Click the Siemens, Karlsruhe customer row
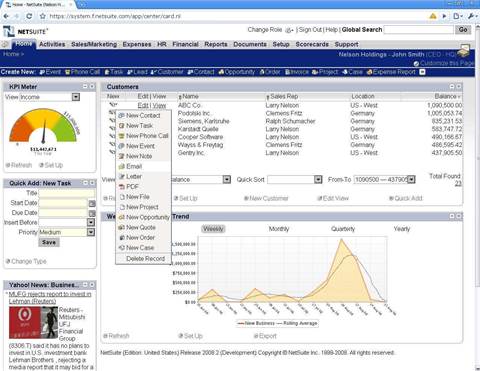The width and height of the screenshot is (480, 371). pyautogui.click(x=282, y=121)
